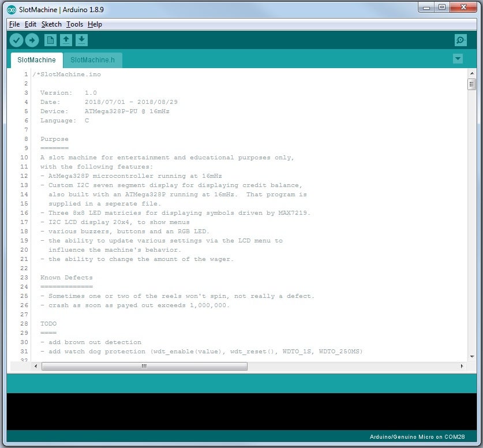Click the "Purpose" heading text
Image resolution: width=483 pixels, height=448 pixels.
pos(54,139)
